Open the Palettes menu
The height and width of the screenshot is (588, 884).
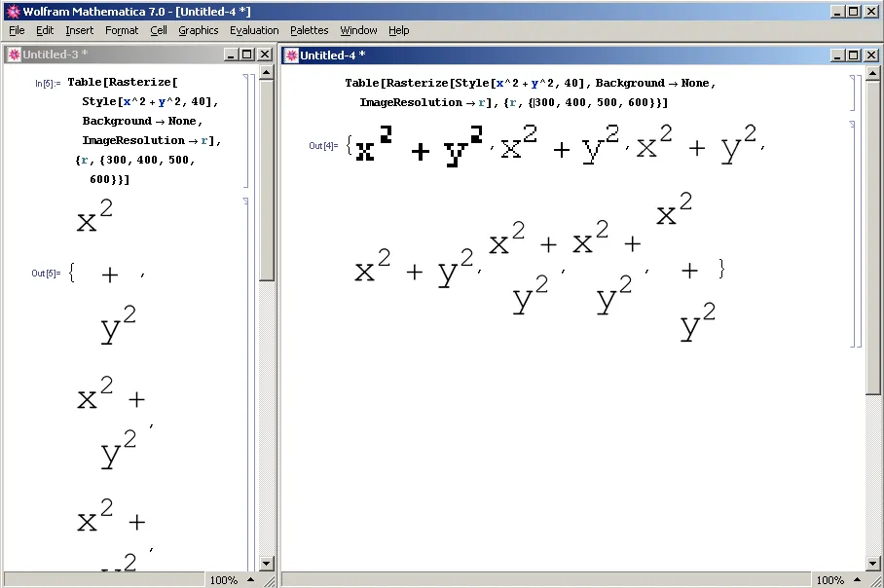(309, 30)
